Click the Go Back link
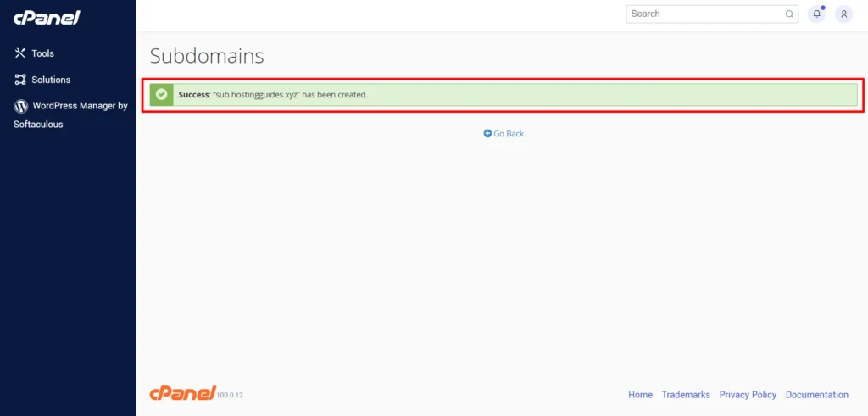The image size is (868, 416). click(x=504, y=133)
